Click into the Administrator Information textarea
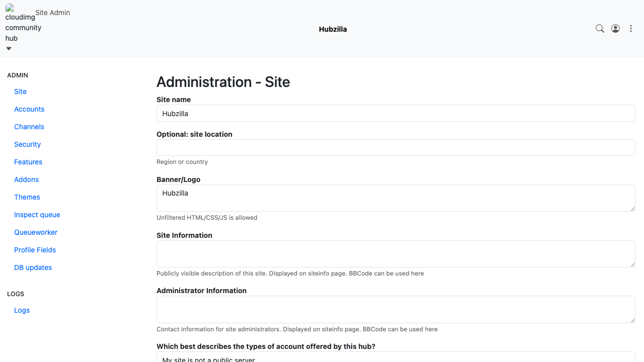 point(396,309)
